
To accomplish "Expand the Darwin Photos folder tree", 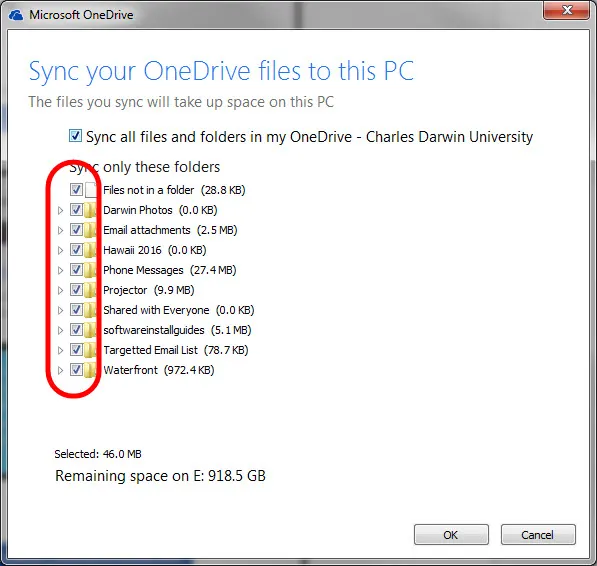I will 60,210.
